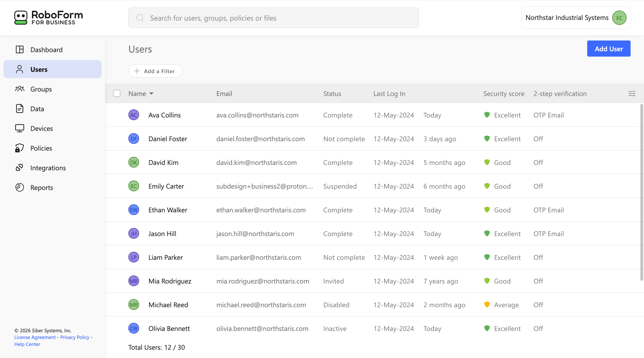This screenshot has height=358, width=644.
Task: Toggle the select-all users checkbox
Action: pos(117,93)
